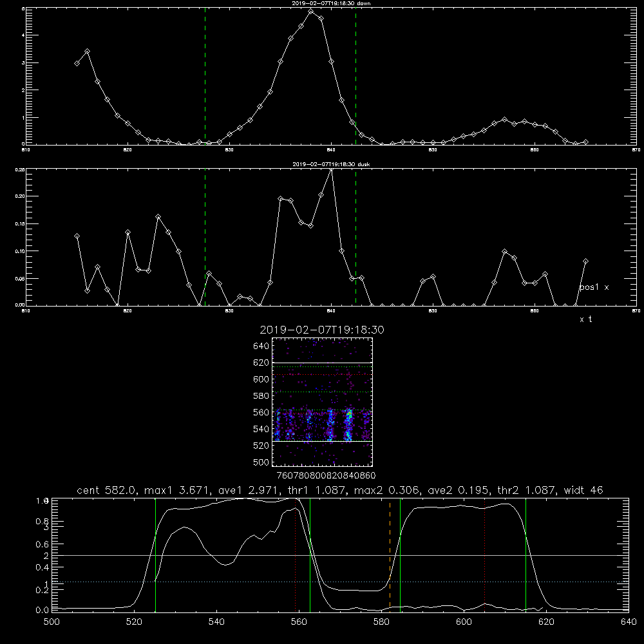Click the heatmap y-axis label 560

[261, 412]
